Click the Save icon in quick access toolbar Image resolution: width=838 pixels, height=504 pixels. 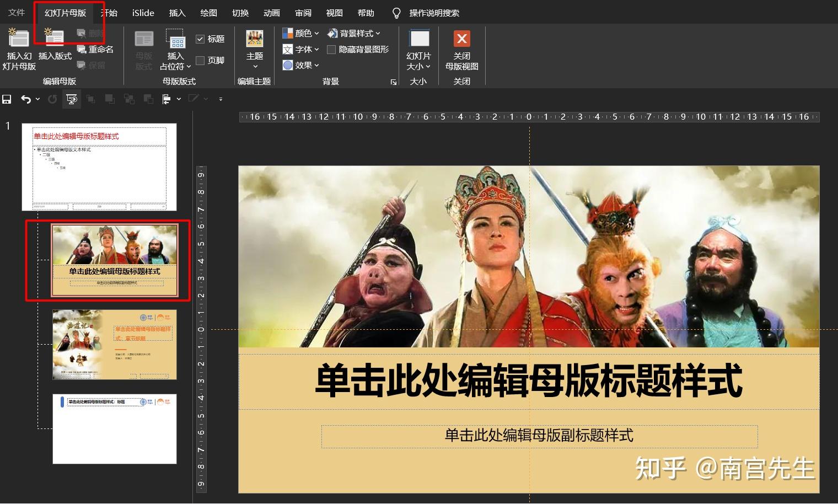[x=7, y=99]
